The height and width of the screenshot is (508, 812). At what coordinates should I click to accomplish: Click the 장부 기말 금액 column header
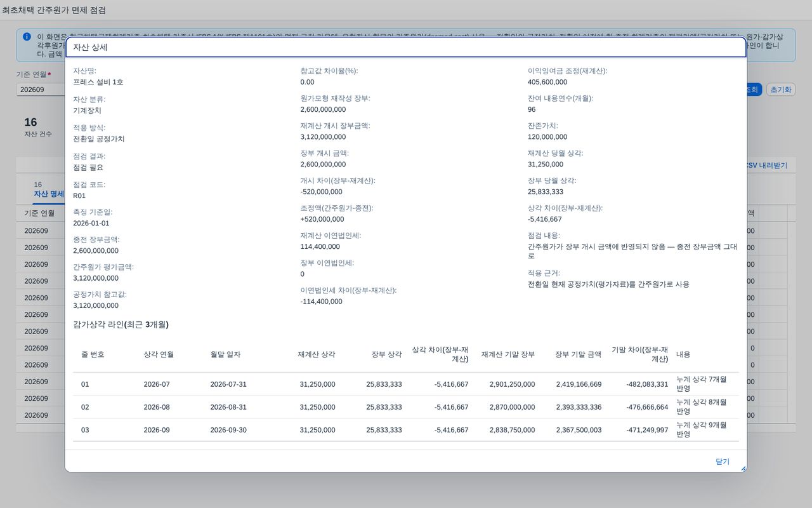(x=579, y=354)
